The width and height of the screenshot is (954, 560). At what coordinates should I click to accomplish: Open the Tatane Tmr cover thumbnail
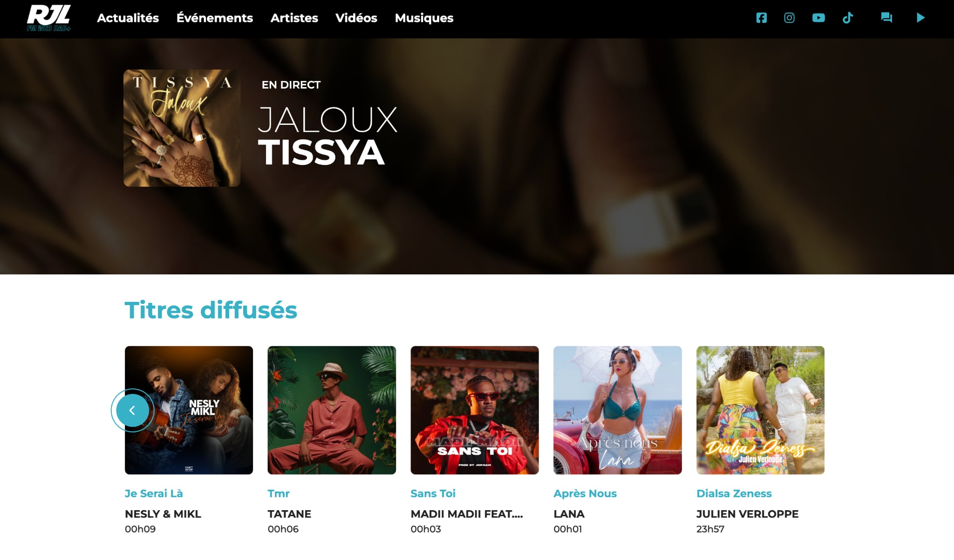tap(332, 410)
